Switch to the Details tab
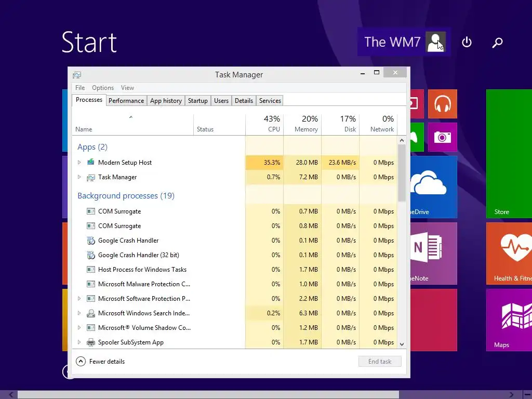 [244, 100]
